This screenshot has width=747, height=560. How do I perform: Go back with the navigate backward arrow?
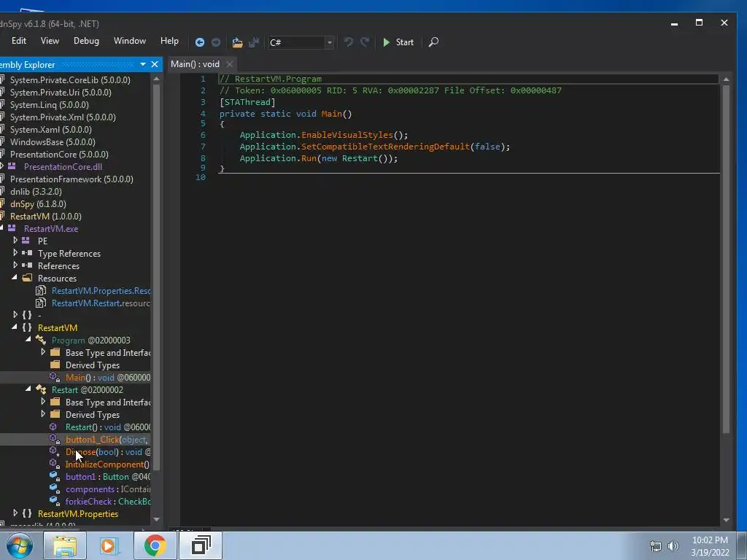(200, 42)
